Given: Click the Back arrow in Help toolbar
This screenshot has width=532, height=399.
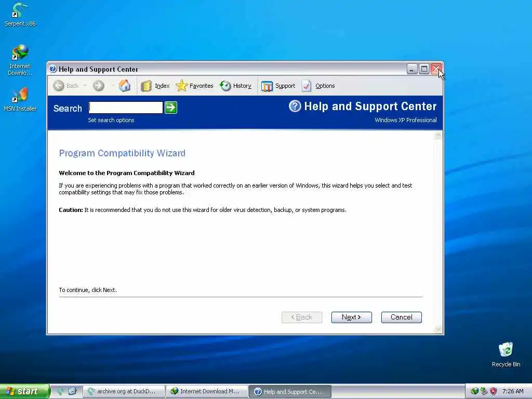Looking at the screenshot, I should click(59, 86).
